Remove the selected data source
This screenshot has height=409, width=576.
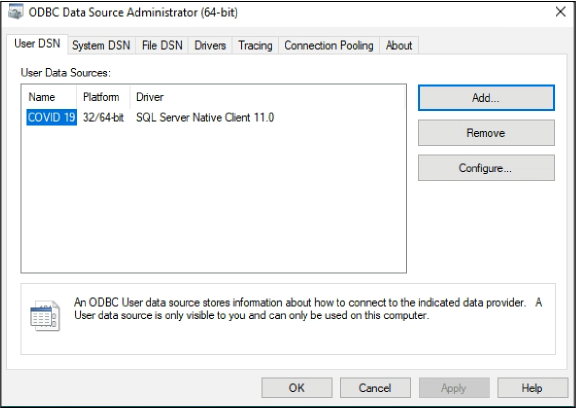[x=486, y=133]
